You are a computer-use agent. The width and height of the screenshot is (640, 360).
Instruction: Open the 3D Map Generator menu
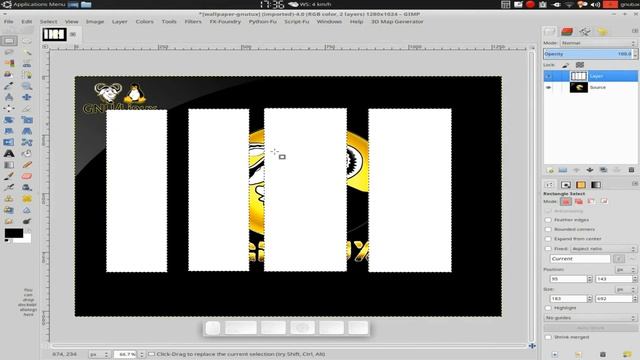tap(397, 22)
